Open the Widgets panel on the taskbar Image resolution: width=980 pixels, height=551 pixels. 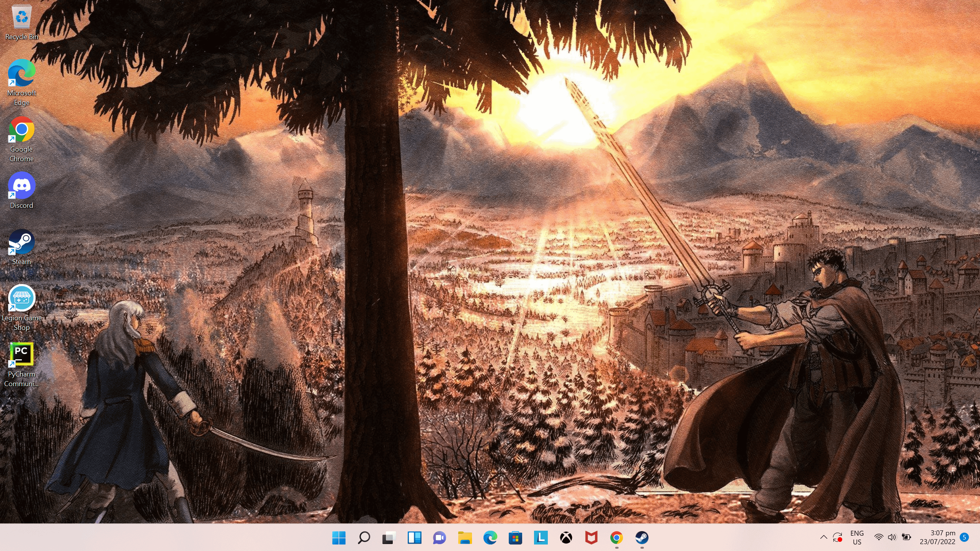pyautogui.click(x=414, y=538)
